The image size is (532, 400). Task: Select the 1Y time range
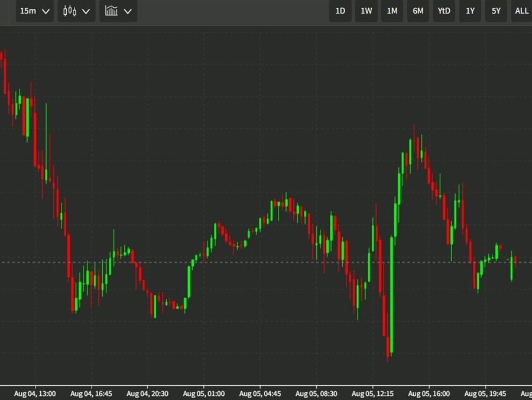tap(470, 11)
